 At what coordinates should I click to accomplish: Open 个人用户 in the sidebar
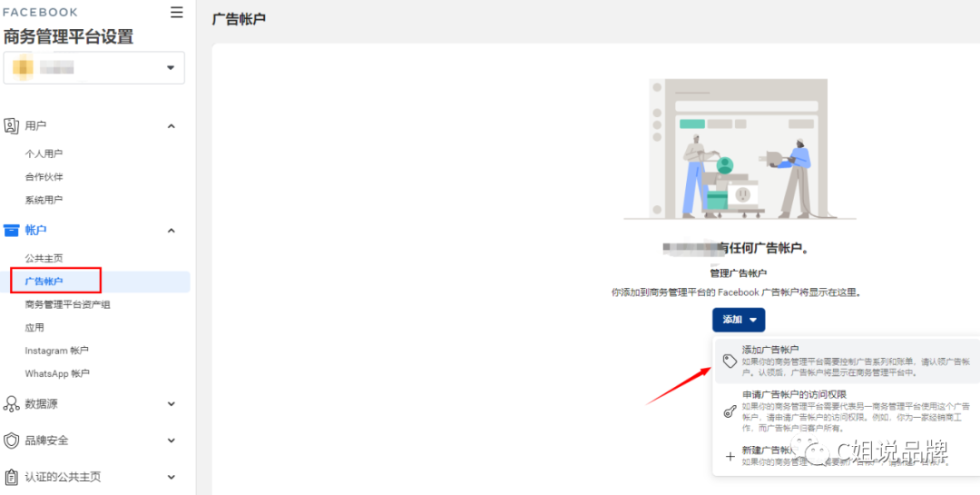point(44,153)
